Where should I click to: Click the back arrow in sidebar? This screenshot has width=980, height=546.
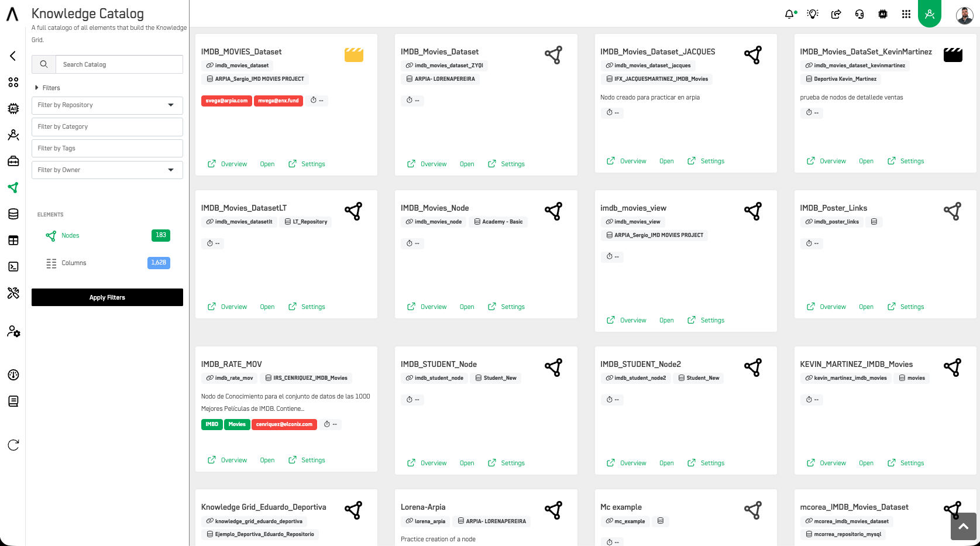pos(13,56)
